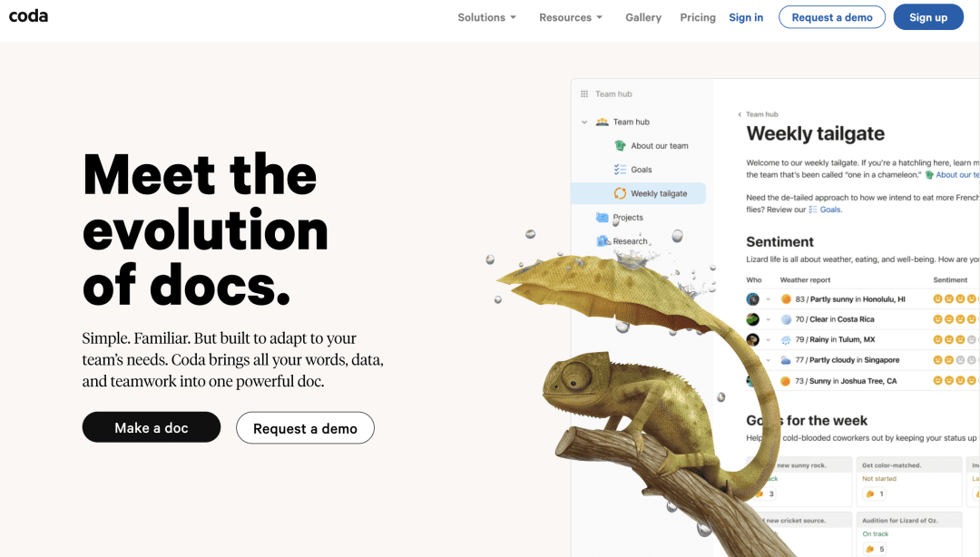This screenshot has height=557, width=980.
Task: Open the Resources dropdown menu
Action: 571,17
